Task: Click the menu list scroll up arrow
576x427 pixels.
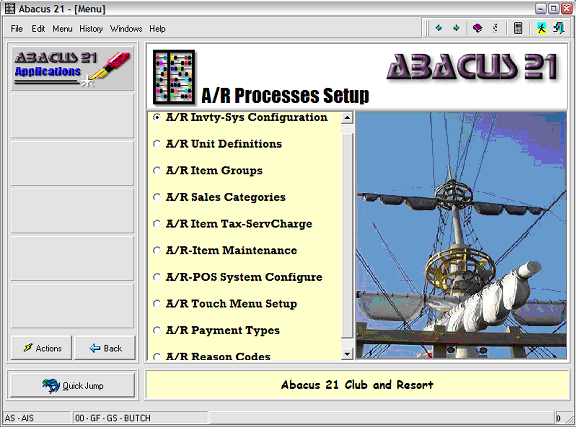Action: coord(347,118)
